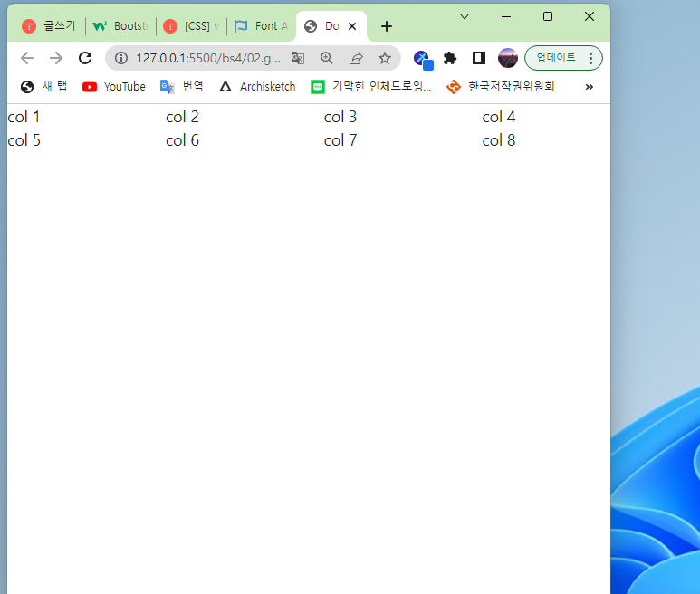View site information icon in address bar
700x594 pixels.
coord(121,58)
